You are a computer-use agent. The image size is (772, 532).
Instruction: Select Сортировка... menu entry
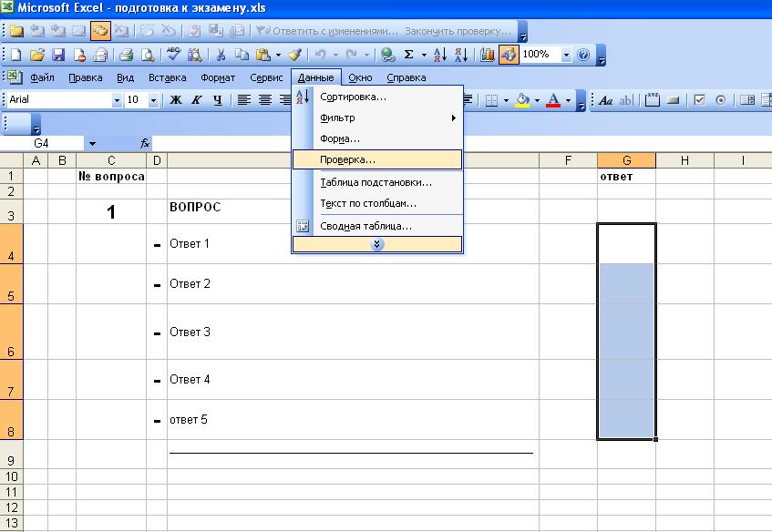(354, 97)
